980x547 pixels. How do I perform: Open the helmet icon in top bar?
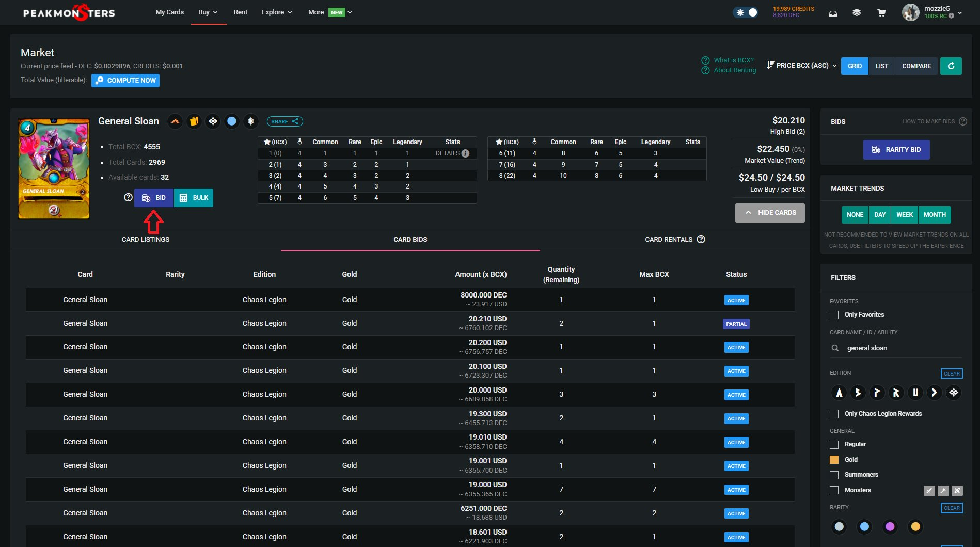click(833, 13)
